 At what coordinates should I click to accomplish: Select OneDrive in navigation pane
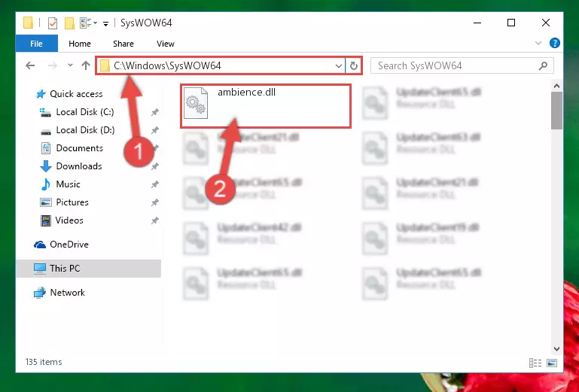click(x=69, y=245)
